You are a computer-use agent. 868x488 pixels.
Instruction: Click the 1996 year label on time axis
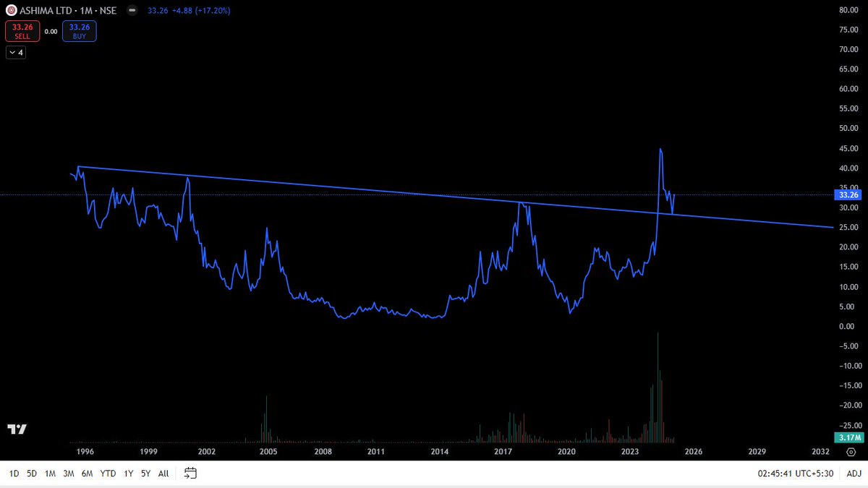[x=85, y=451]
